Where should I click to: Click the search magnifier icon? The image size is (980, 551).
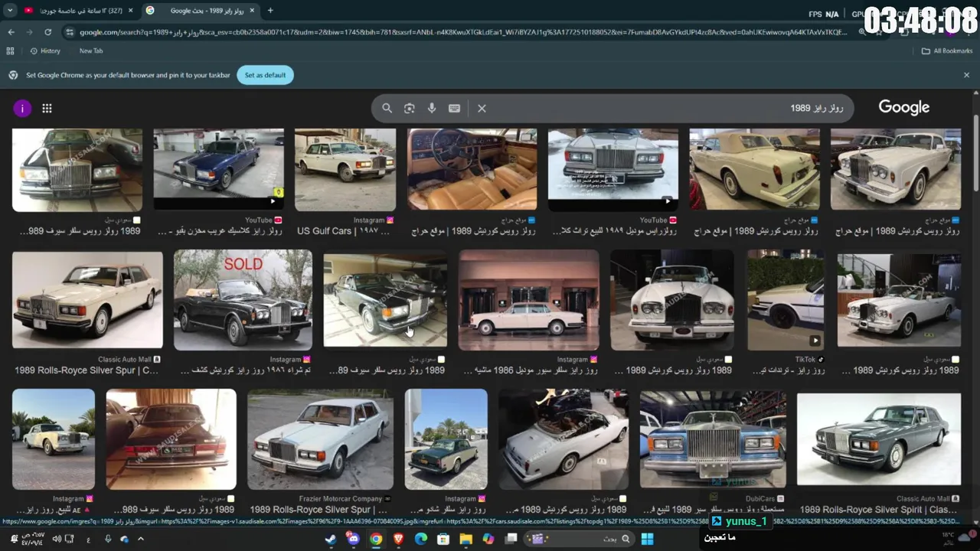[x=387, y=109]
